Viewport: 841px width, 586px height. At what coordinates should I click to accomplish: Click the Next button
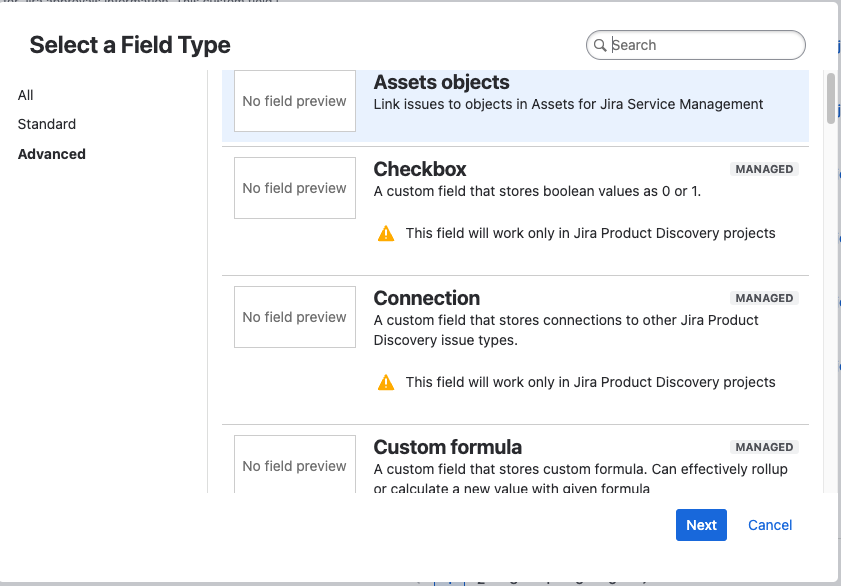(701, 525)
